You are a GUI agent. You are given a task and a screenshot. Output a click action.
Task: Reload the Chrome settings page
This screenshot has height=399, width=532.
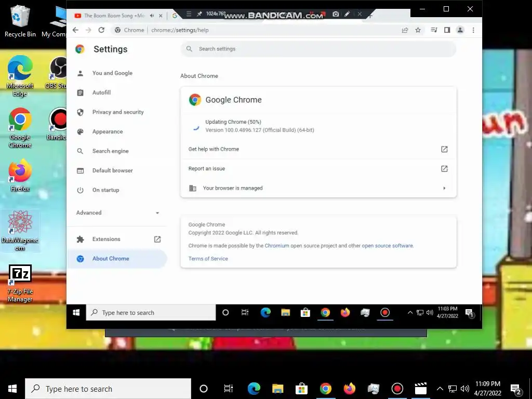coord(101,30)
